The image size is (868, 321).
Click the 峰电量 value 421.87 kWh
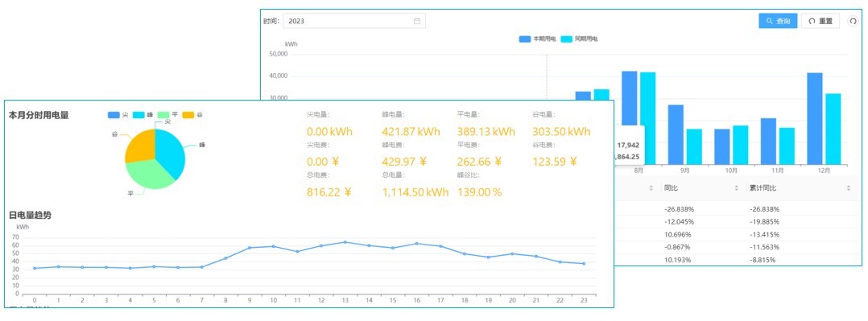[x=411, y=132]
